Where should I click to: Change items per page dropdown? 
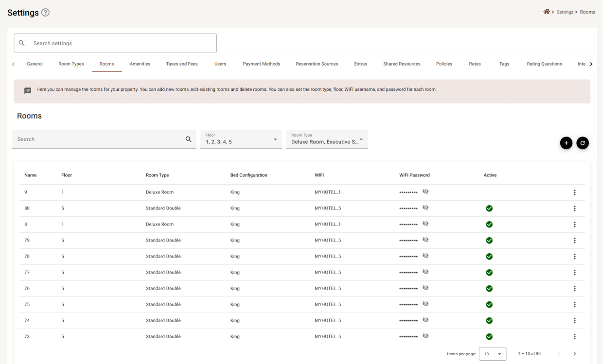click(x=493, y=354)
